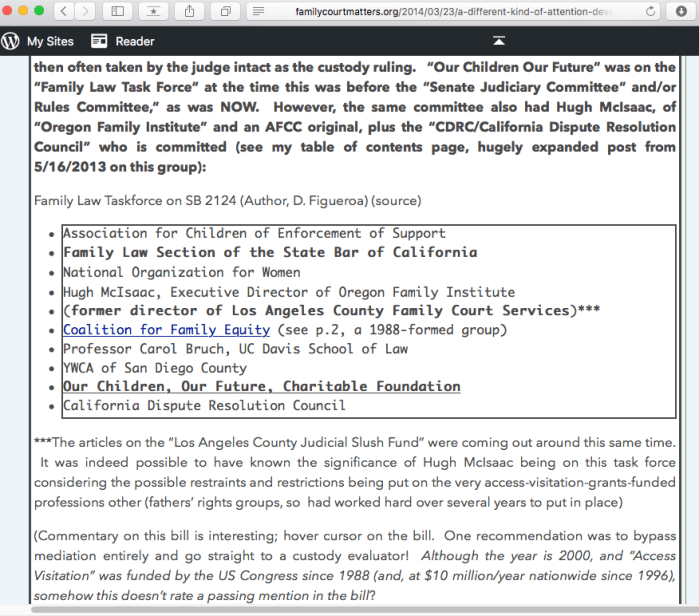Open the Share sheet icon
699x616 pixels.
tap(191, 11)
